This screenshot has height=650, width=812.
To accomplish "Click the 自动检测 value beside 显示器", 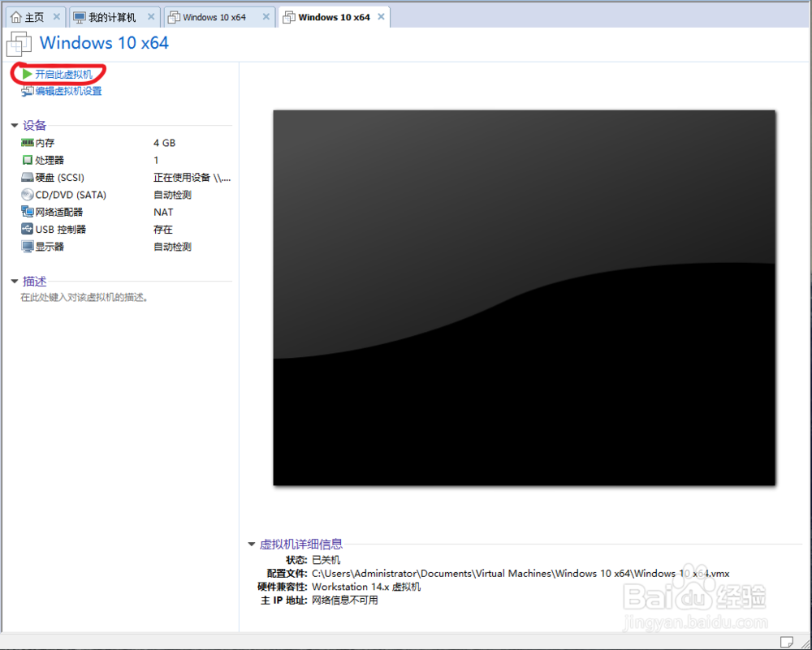I will 172,247.
